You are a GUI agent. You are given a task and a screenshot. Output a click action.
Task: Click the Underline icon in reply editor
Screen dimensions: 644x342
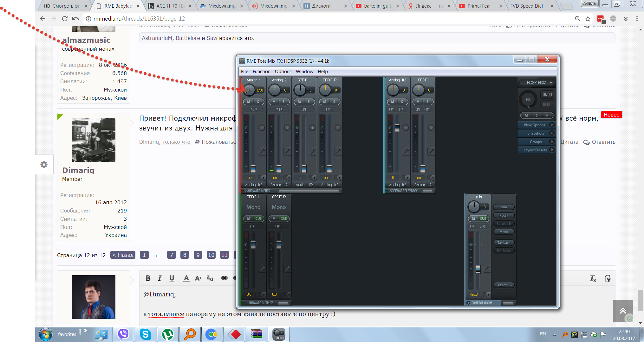(172, 278)
